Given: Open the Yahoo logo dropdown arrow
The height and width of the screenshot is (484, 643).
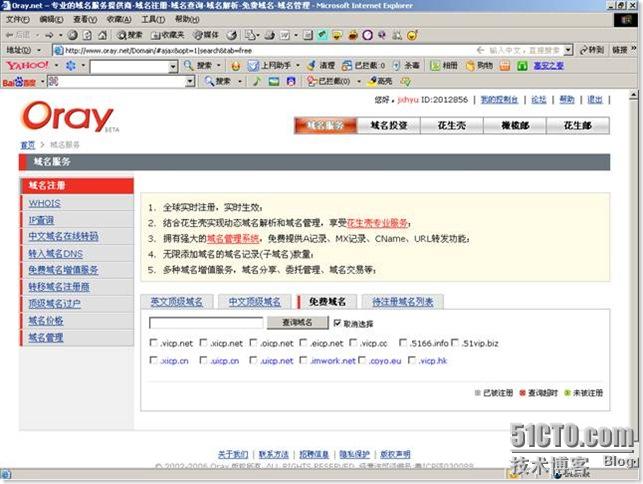Looking at the screenshot, I should [57, 65].
